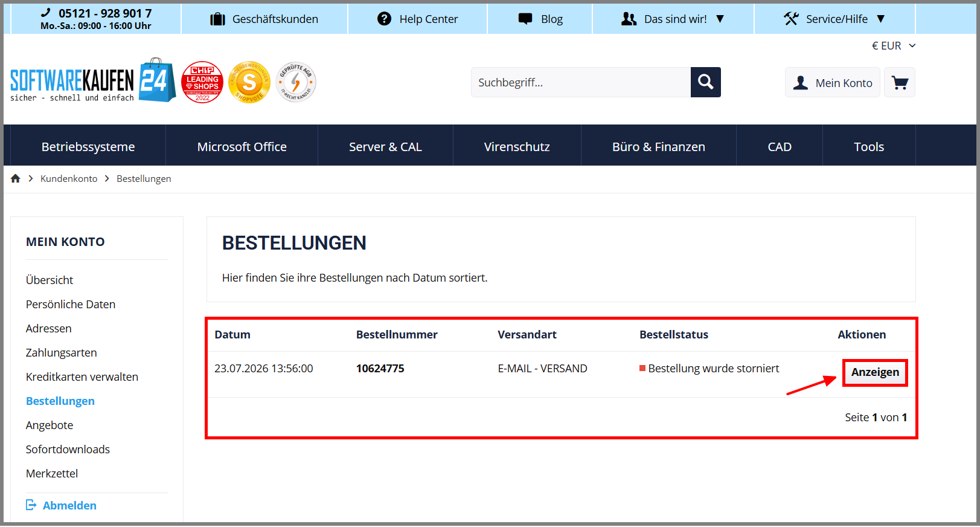Click the Bestellungen breadcrumb

click(x=144, y=178)
